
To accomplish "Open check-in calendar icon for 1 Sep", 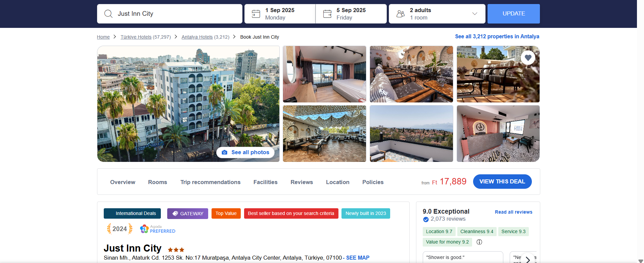I will [x=256, y=14].
